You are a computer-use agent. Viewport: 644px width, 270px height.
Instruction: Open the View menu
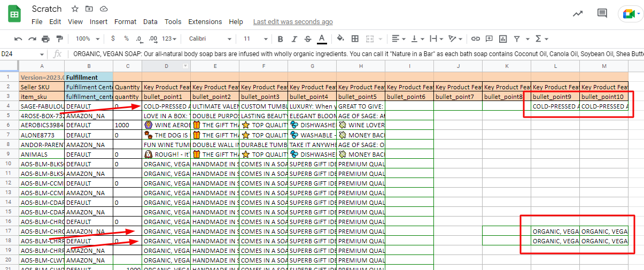75,22
